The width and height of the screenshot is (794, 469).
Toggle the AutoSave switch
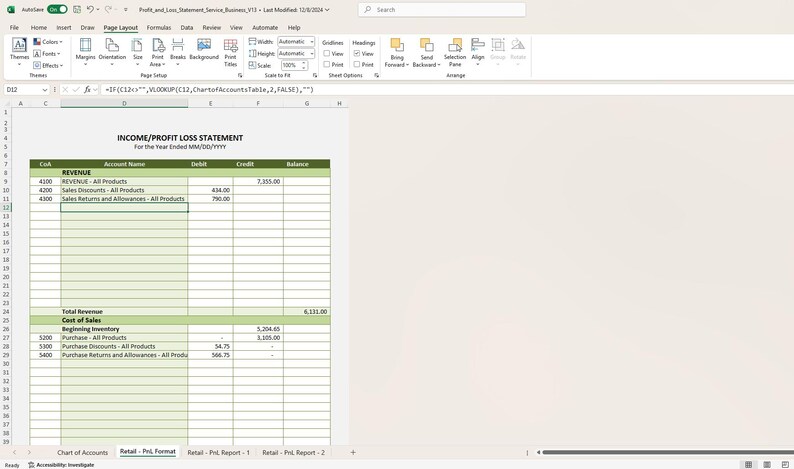(x=57, y=9)
